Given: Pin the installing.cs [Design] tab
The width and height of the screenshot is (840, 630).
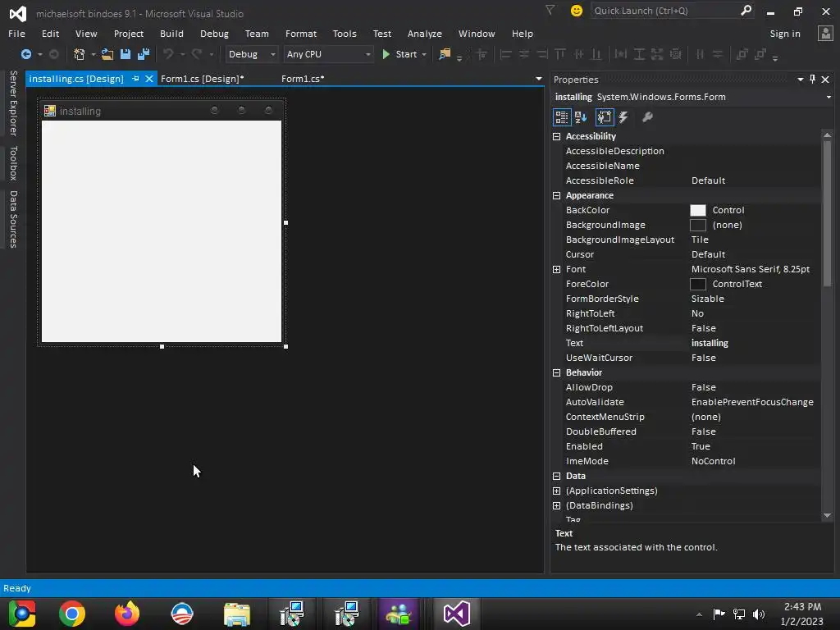Looking at the screenshot, I should click(135, 79).
